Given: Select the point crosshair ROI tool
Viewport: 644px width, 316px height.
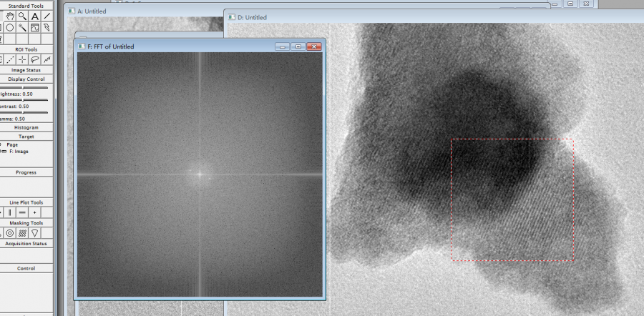Looking at the screenshot, I should point(23,59).
